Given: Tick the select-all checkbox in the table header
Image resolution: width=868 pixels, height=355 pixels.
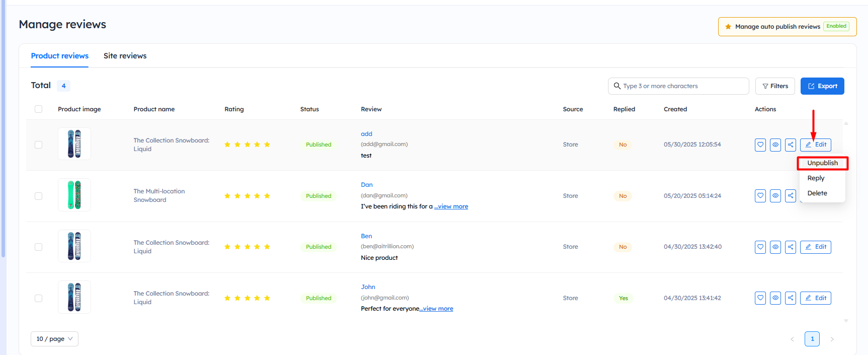Looking at the screenshot, I should 39,109.
